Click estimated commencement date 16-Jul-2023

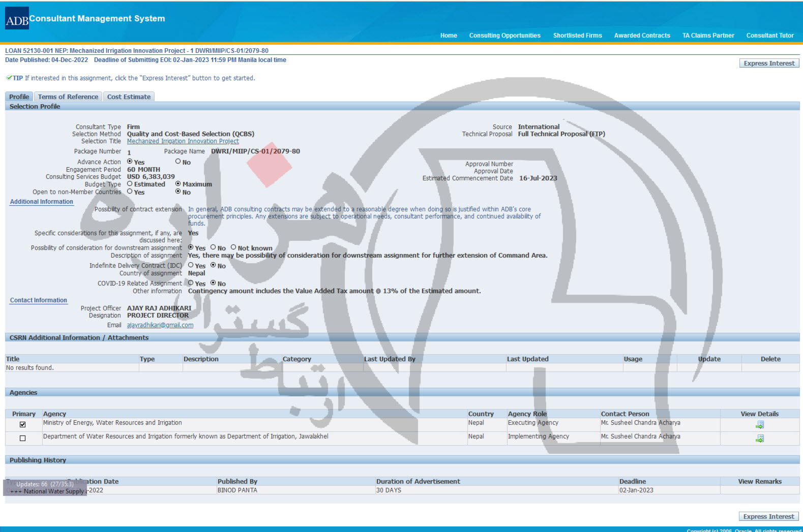538,178
